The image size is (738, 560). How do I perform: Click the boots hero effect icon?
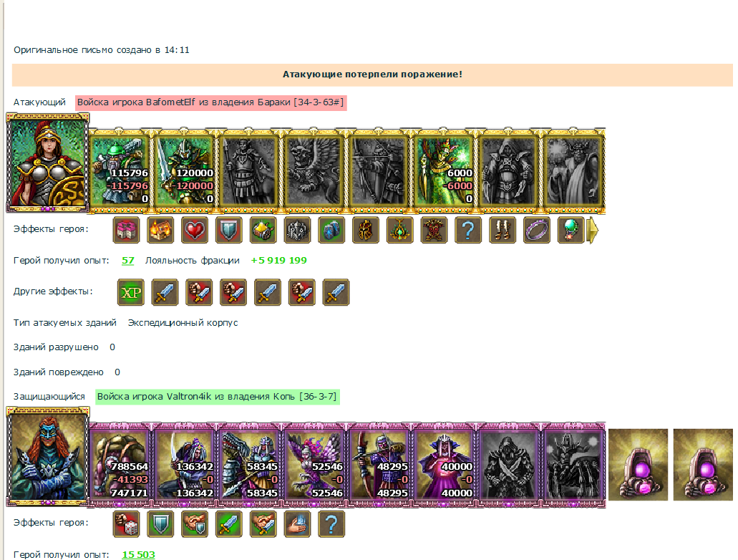502,230
